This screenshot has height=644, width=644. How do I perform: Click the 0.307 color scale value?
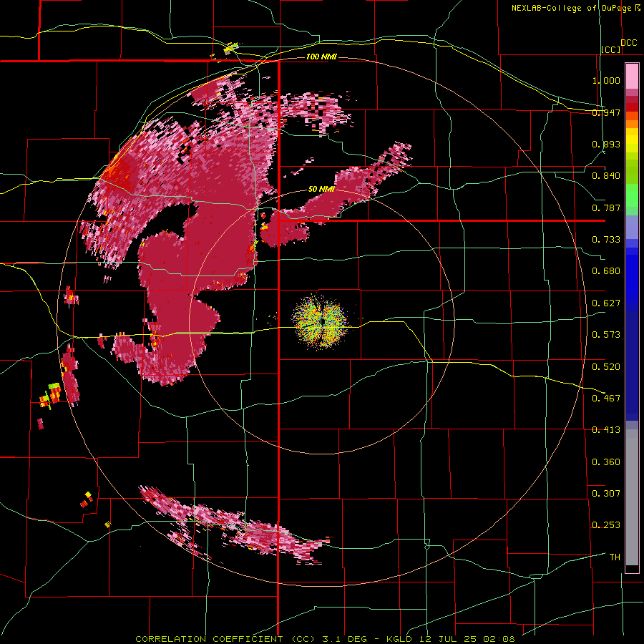tap(606, 493)
